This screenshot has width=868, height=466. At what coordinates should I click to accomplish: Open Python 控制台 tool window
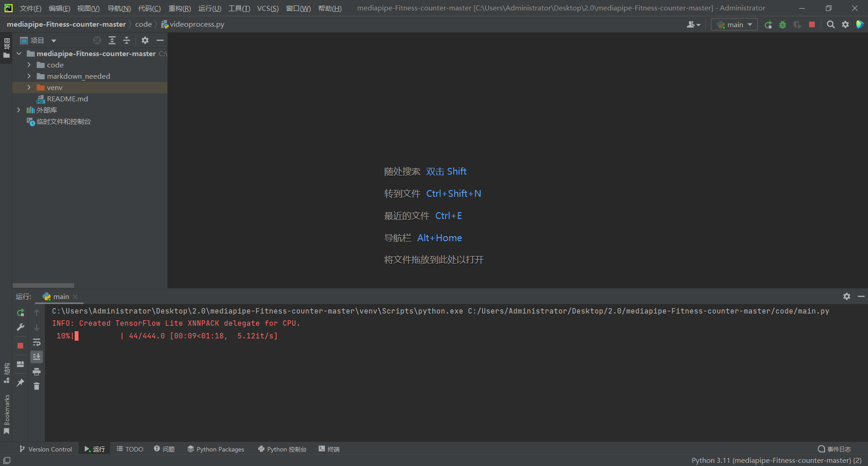pyautogui.click(x=283, y=449)
